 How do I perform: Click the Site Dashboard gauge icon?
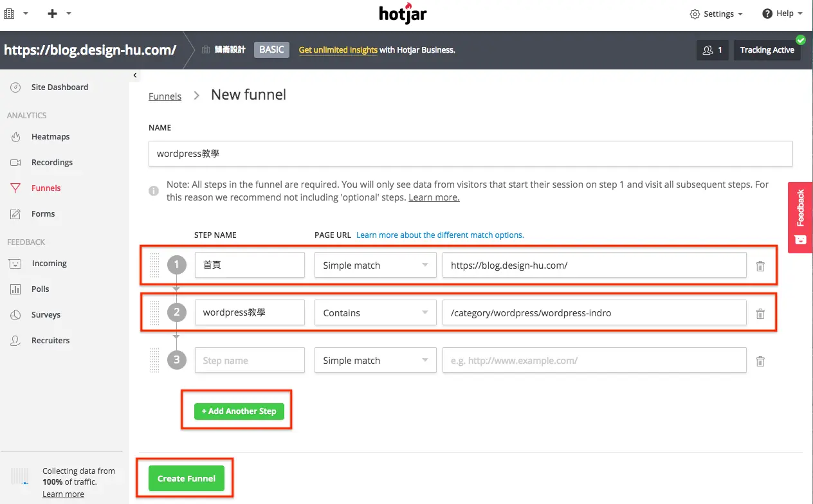16,87
